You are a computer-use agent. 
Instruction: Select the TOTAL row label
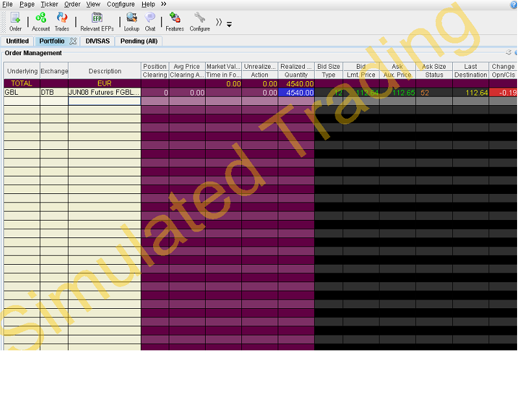(x=21, y=84)
